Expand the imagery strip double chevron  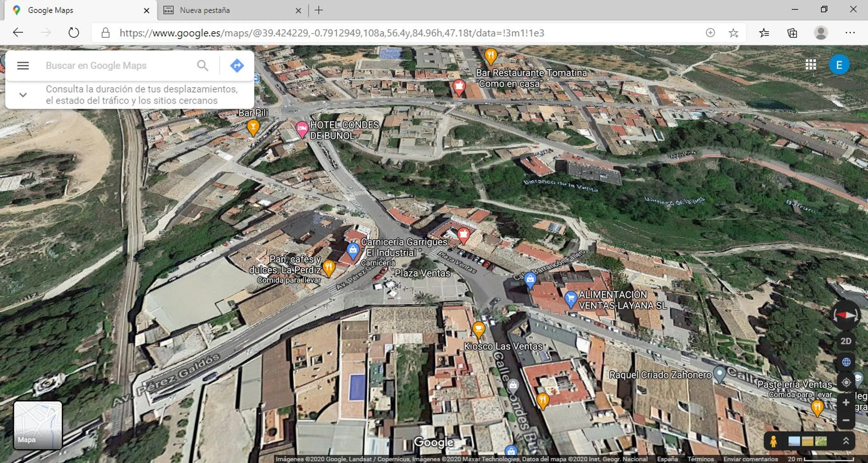tap(846, 441)
